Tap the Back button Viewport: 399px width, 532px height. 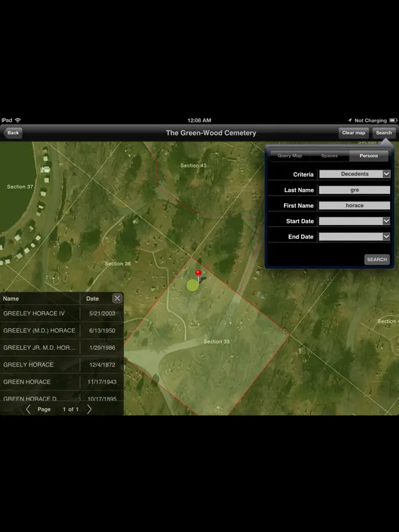(x=13, y=133)
